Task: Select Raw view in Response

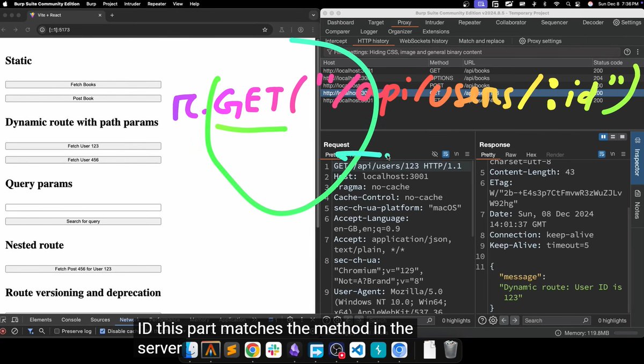Action: (511, 154)
